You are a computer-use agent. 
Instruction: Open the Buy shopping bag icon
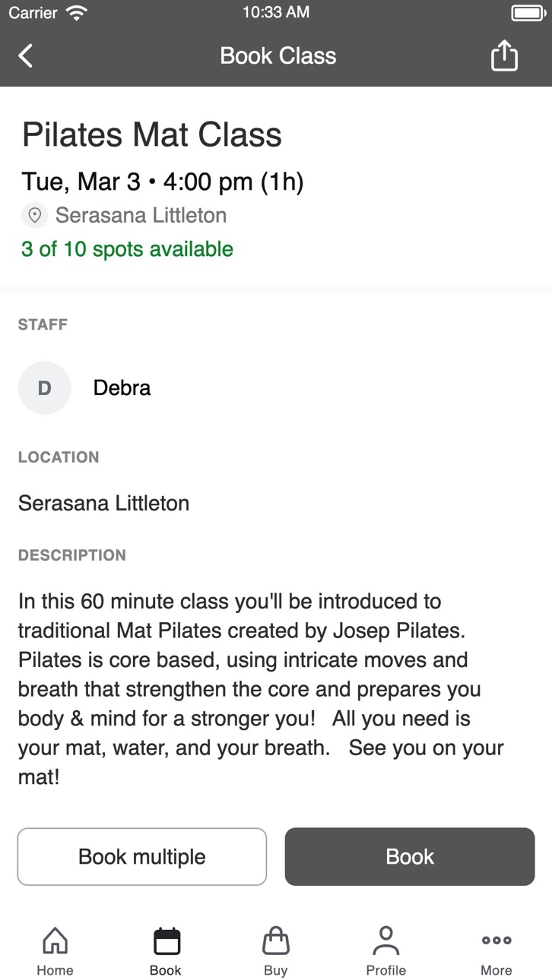click(276, 940)
